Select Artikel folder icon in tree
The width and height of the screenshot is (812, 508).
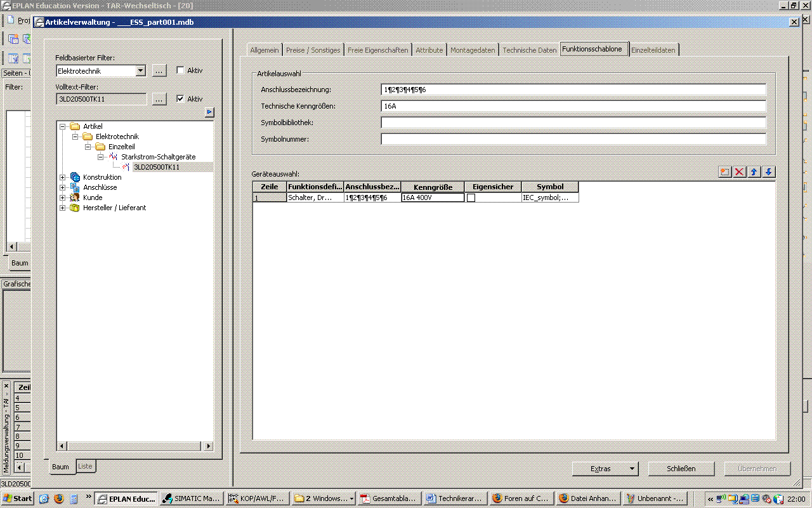pyautogui.click(x=75, y=126)
